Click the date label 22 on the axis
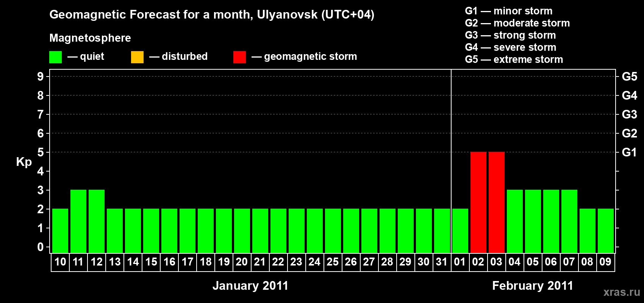The image size is (644, 303). click(x=278, y=262)
